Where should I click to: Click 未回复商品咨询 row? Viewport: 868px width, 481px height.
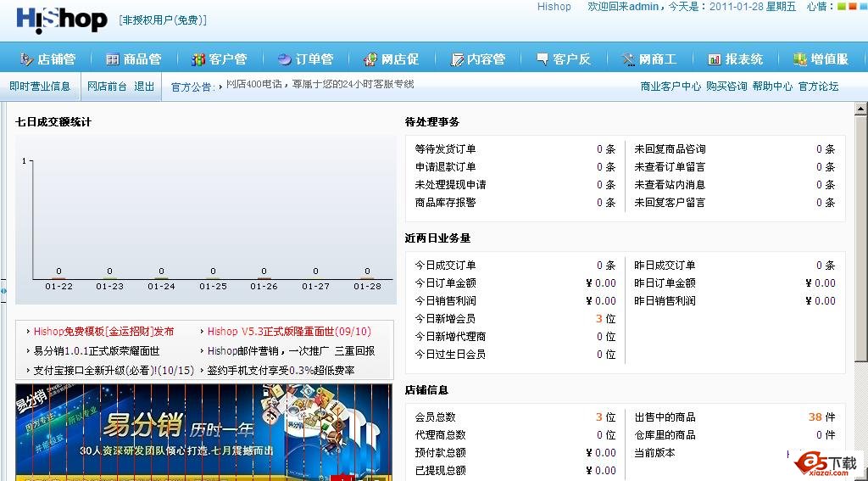pyautogui.click(x=735, y=149)
